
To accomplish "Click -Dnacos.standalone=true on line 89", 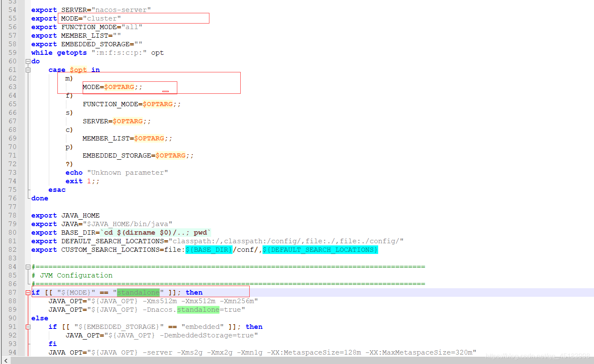I will 192,310.
